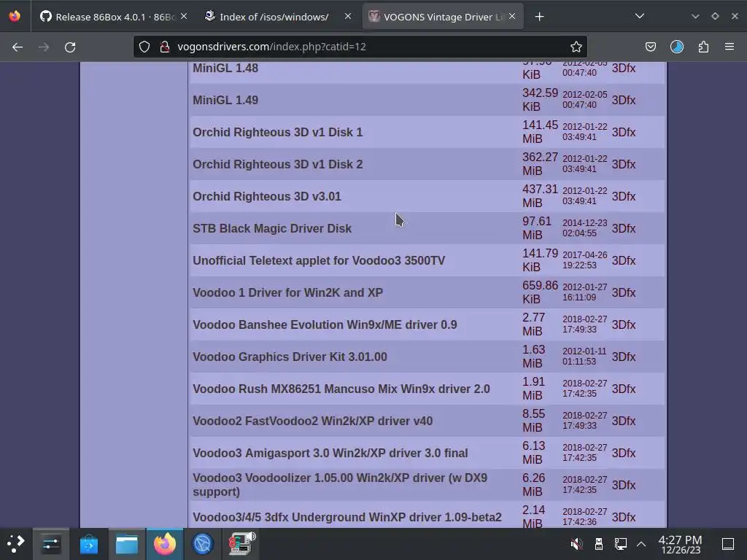Viewport: 747px width, 560px height.
Task: Open Voodoo2 FastVoodoo2 Win2k/XP driver v40
Action: (312, 421)
